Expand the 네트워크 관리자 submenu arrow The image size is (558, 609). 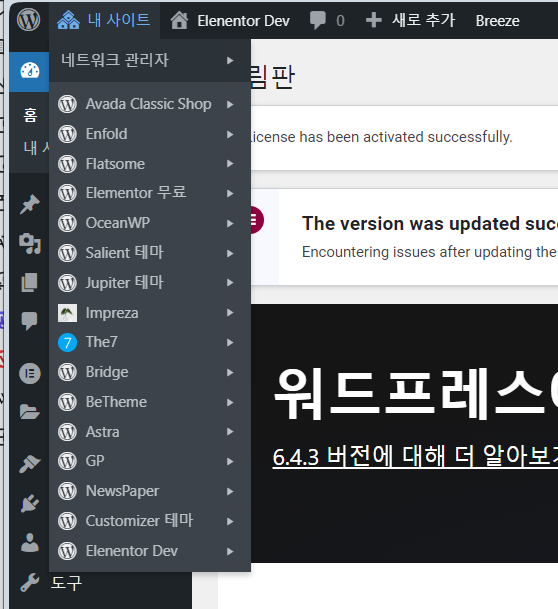tap(230, 61)
